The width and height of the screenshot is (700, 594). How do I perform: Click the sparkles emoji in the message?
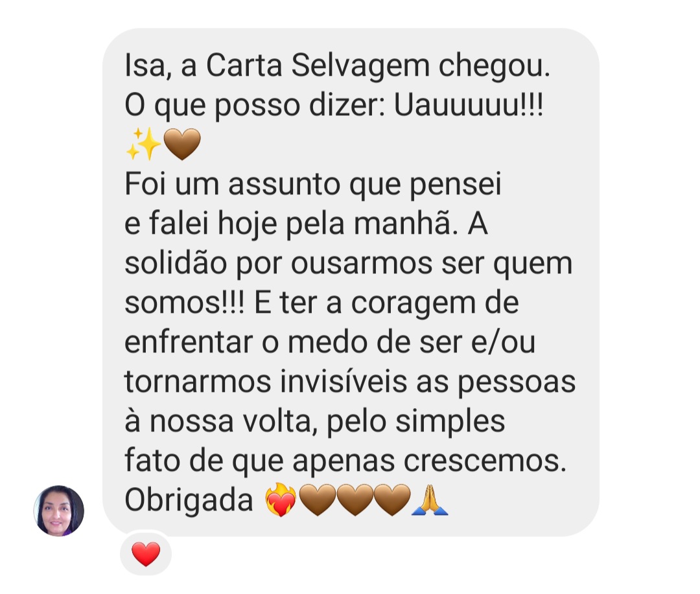pyautogui.click(x=143, y=144)
